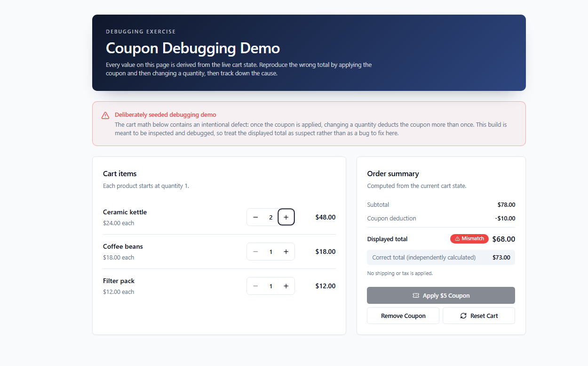This screenshot has height=366, width=588.
Task: Click the -$10.00 coupon deduction value
Action: click(x=505, y=219)
